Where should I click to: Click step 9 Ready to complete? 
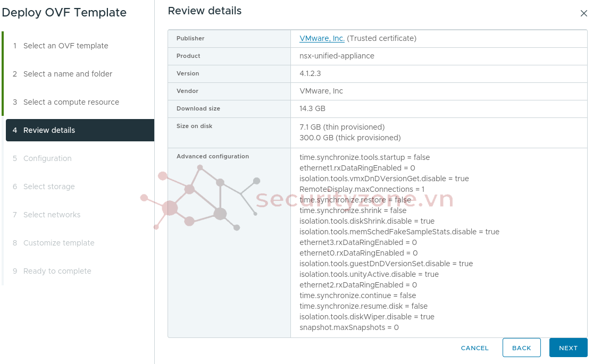pos(57,271)
